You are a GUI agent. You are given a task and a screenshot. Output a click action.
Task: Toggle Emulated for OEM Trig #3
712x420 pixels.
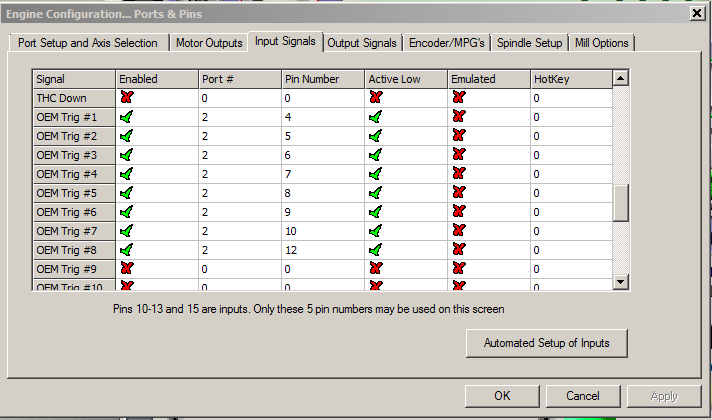(459, 154)
